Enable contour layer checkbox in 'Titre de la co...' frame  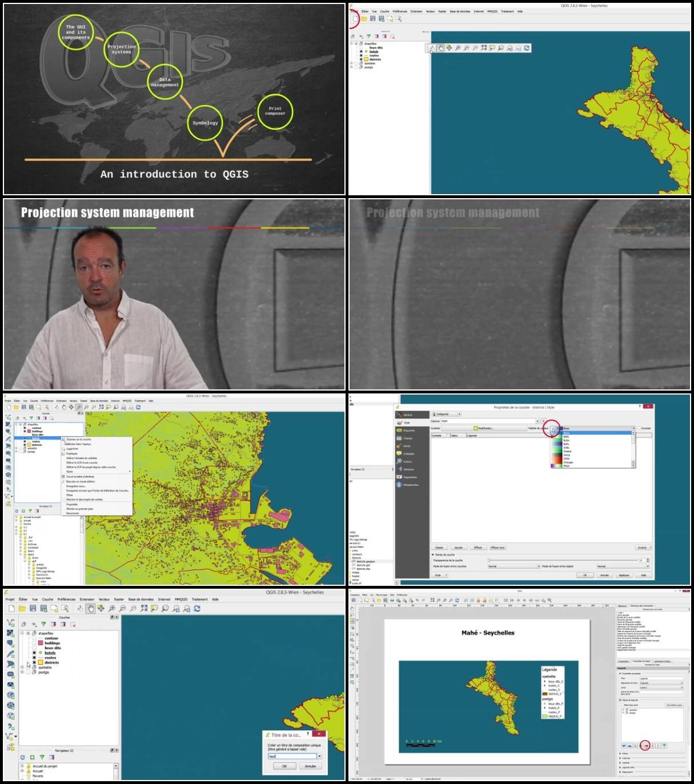click(x=34, y=638)
